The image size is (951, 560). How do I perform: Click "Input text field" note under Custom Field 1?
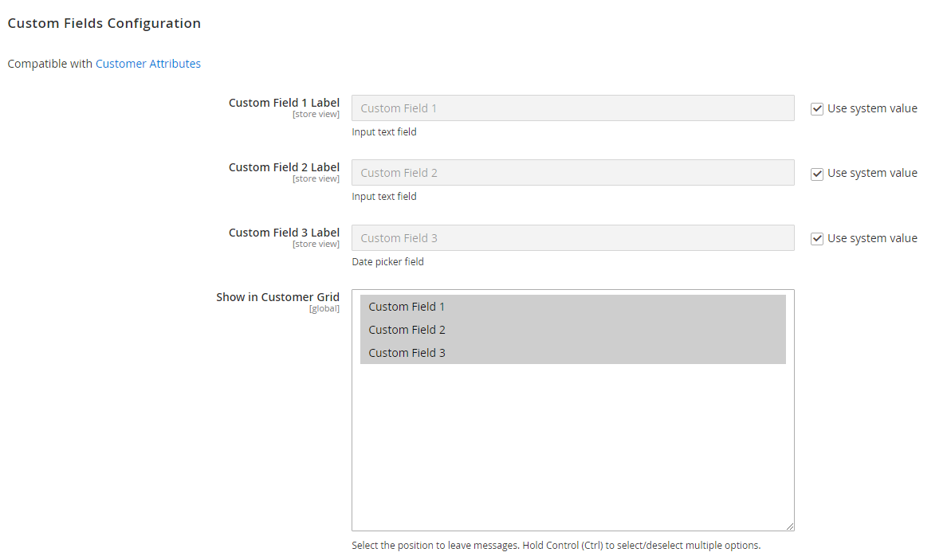(x=384, y=131)
